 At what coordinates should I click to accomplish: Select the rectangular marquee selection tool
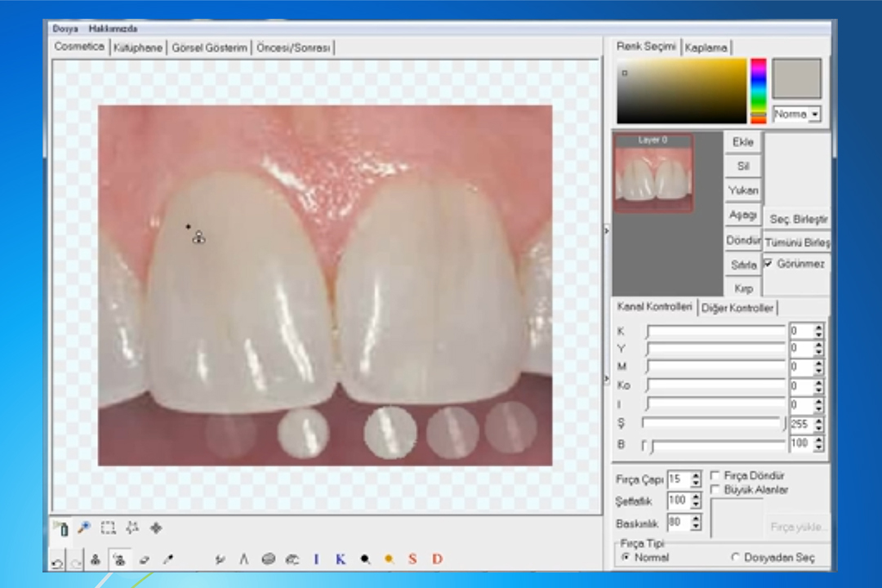(x=108, y=528)
